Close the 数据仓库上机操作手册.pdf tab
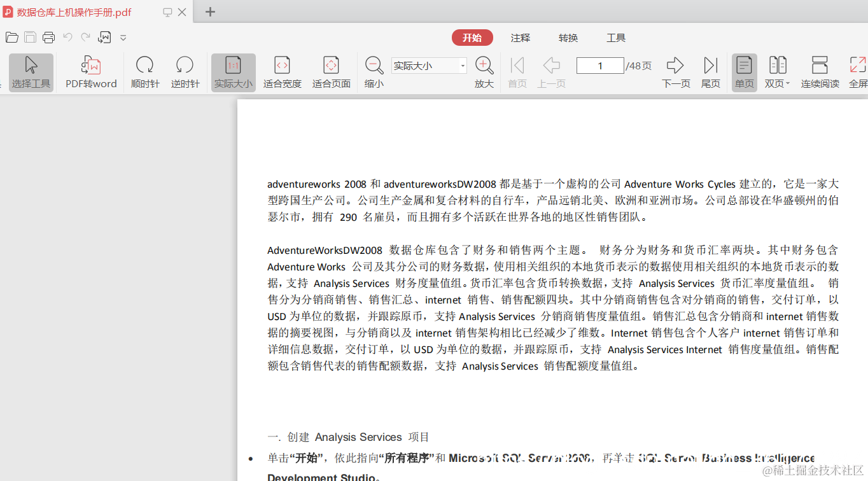The image size is (868, 481). pyautogui.click(x=182, y=12)
